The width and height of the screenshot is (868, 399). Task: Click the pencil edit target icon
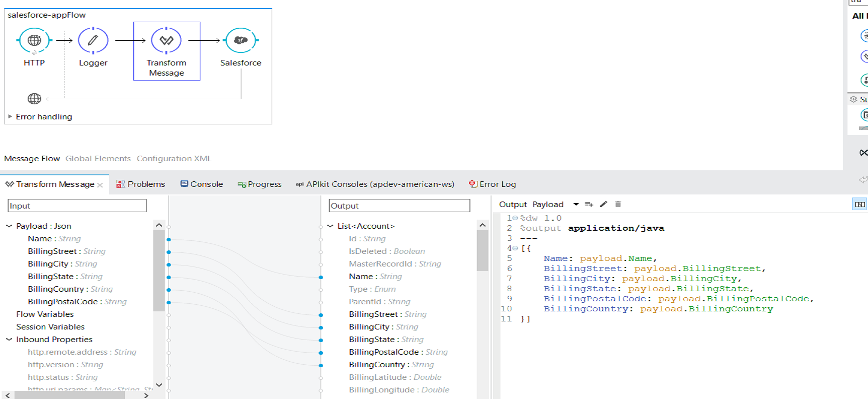pos(603,205)
